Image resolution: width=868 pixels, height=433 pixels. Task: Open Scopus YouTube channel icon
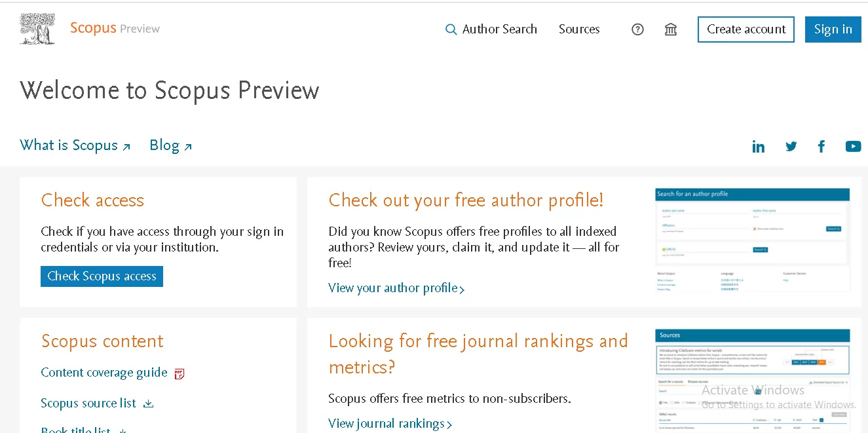pyautogui.click(x=853, y=147)
